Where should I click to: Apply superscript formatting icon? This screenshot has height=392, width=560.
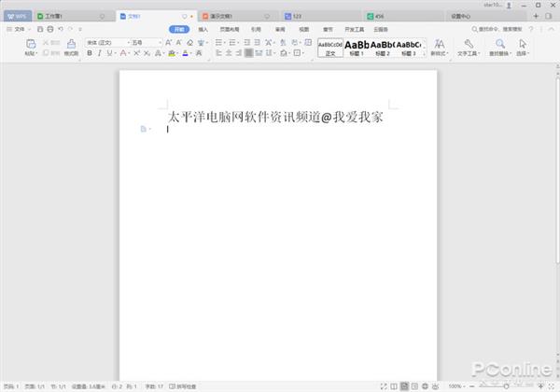[x=136, y=53]
